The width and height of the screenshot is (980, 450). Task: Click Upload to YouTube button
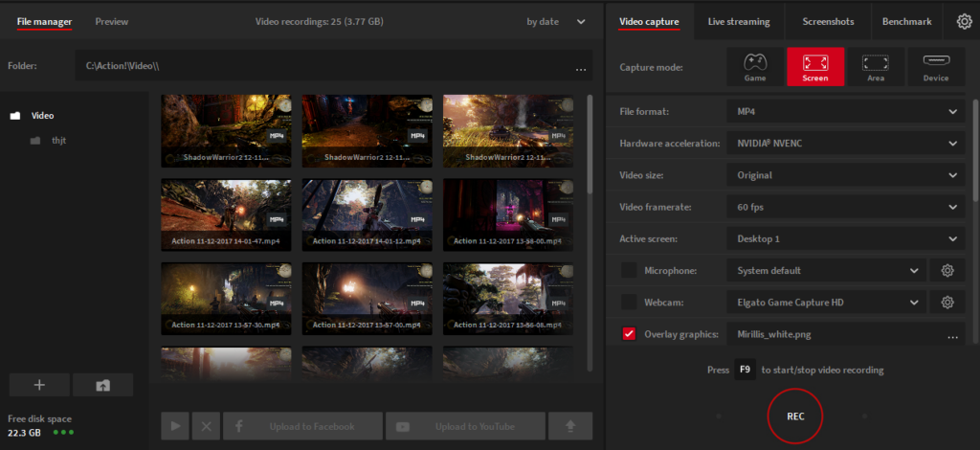(x=465, y=426)
